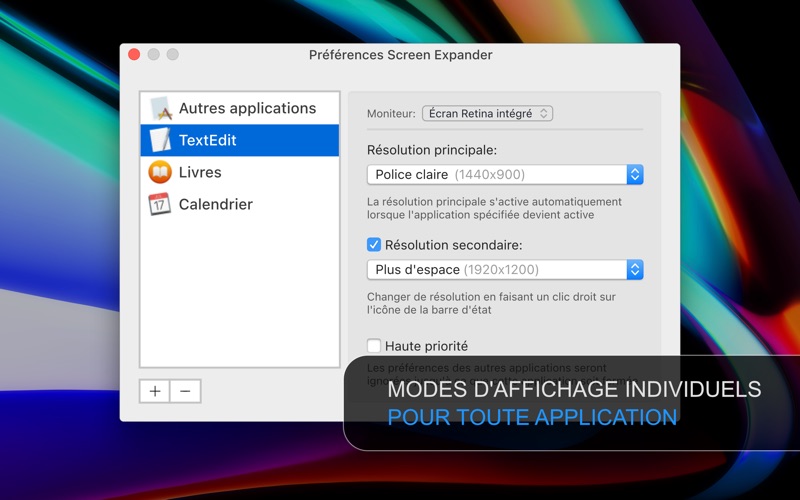
Task: Click the 'Moniteur:' label
Action: point(391,113)
